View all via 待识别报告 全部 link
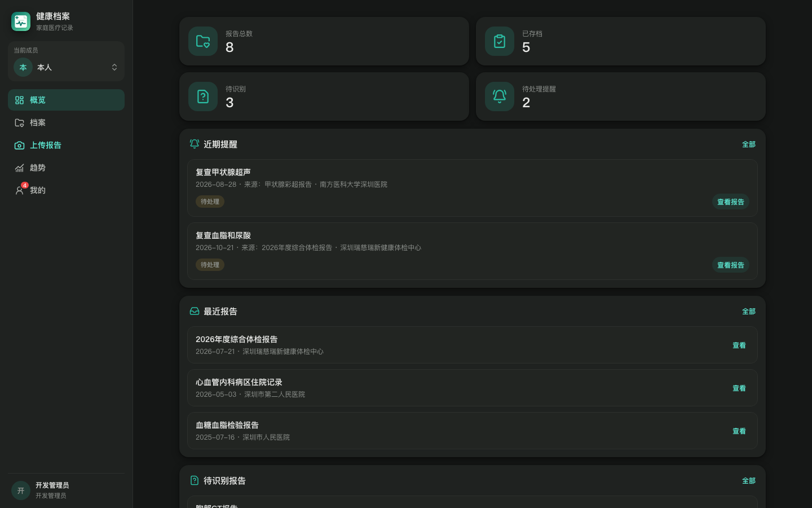The width and height of the screenshot is (812, 508). (749, 481)
